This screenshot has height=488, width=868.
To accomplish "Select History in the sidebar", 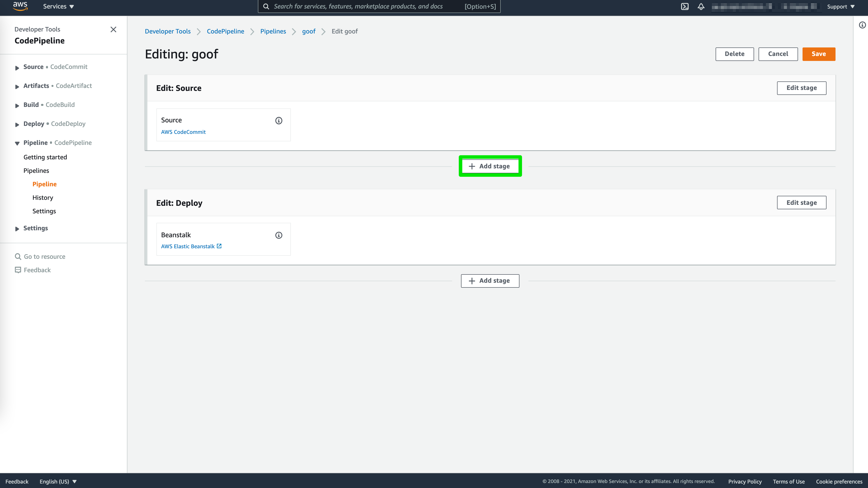I will [42, 198].
